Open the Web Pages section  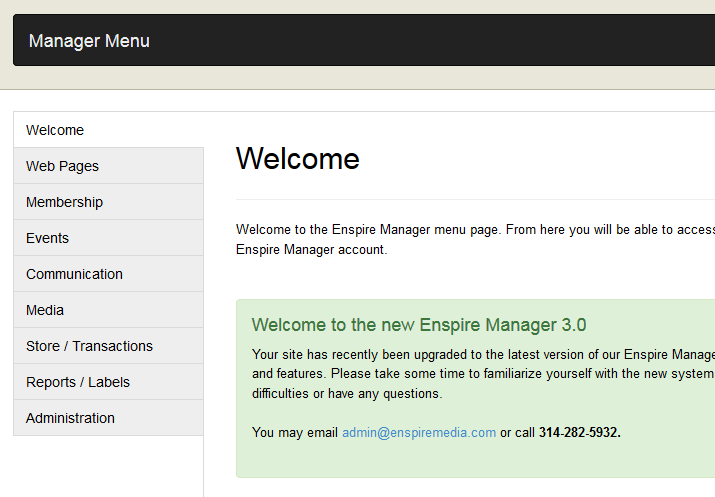[x=109, y=166]
